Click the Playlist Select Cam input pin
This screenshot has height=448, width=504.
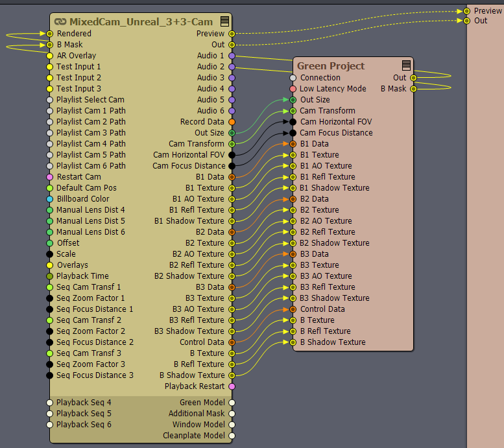50,100
